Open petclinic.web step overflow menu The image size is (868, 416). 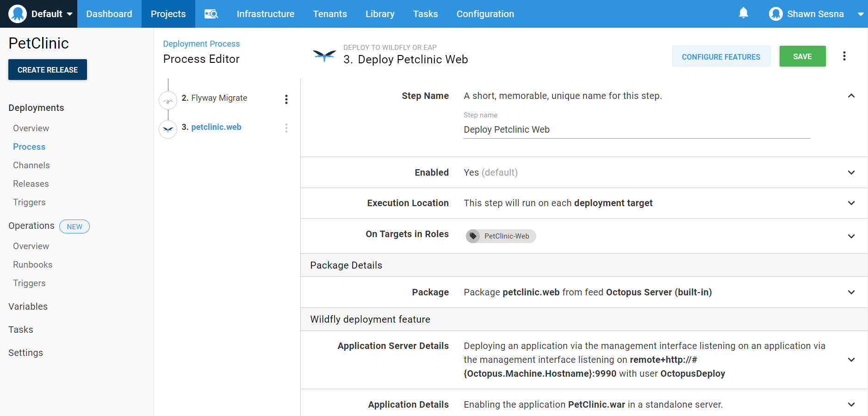[286, 128]
